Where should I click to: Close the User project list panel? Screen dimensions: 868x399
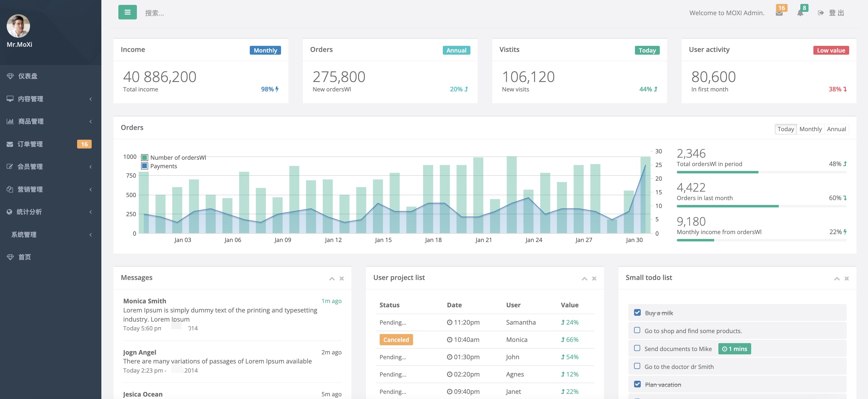pos(594,278)
